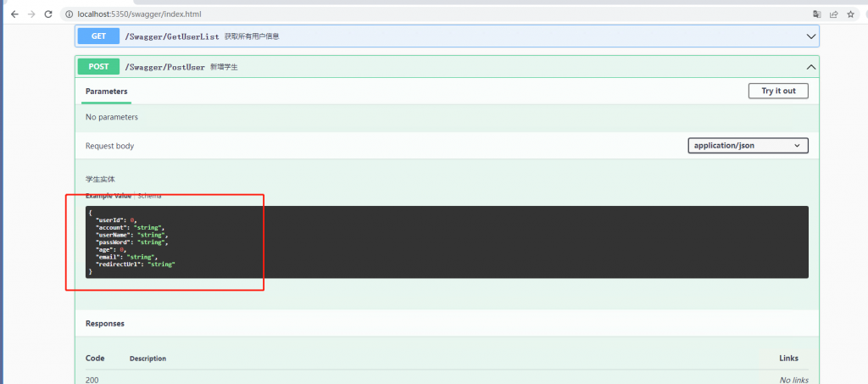
Task: Click the "userName" line in the JSON example
Action: [131, 235]
